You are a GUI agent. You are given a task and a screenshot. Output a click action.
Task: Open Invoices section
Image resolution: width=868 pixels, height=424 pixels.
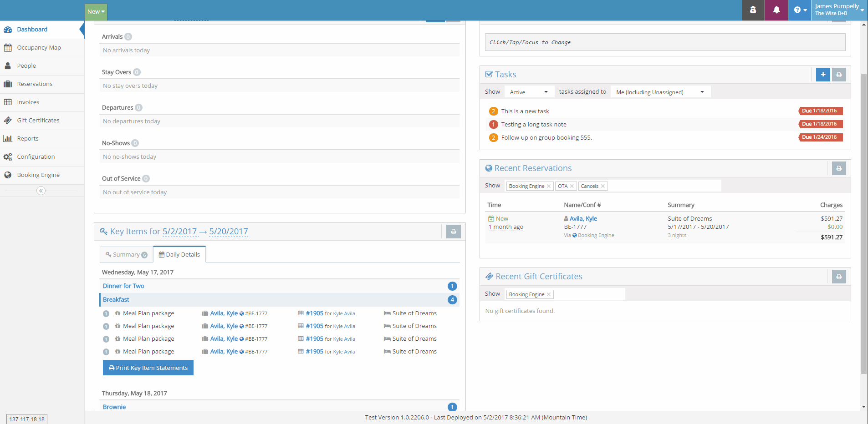(x=41, y=102)
